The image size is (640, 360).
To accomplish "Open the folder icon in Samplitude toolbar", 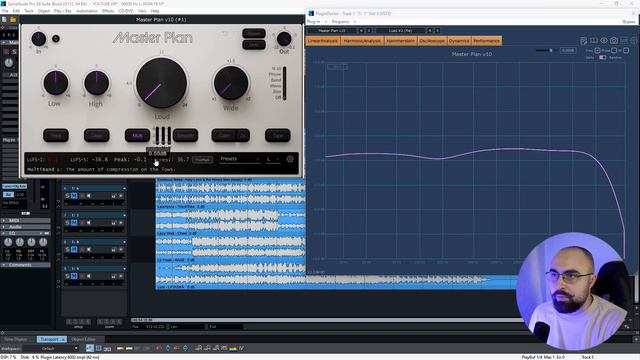I will tap(13, 19).
